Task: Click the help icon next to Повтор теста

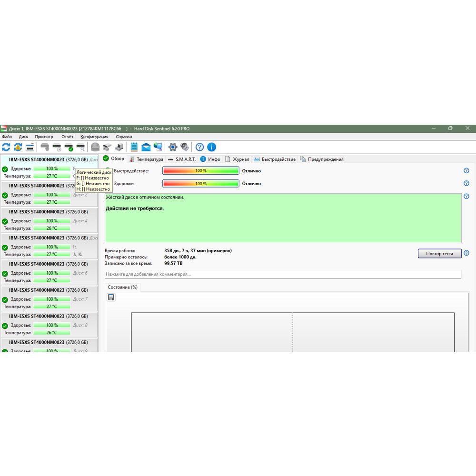Action: point(466,253)
